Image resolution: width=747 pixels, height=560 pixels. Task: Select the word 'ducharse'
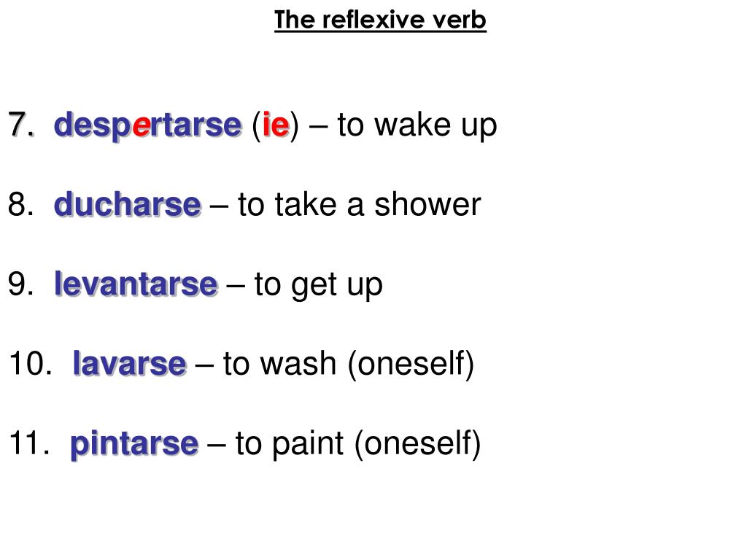coord(127,205)
